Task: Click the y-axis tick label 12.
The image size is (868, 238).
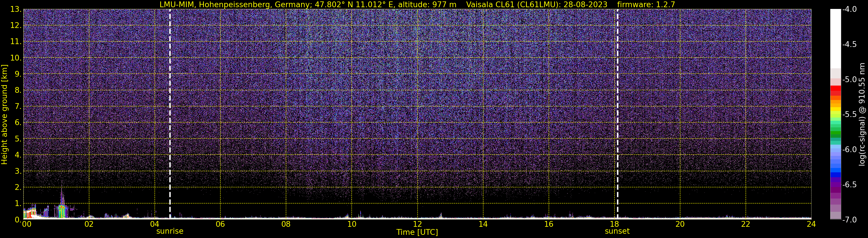Action: click(x=16, y=25)
